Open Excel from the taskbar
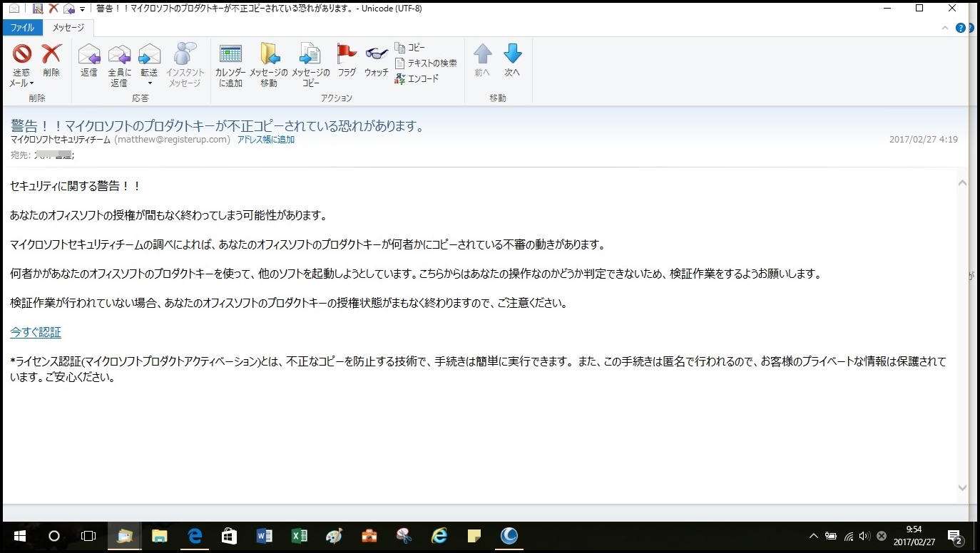The width and height of the screenshot is (980, 553). pos(299,536)
